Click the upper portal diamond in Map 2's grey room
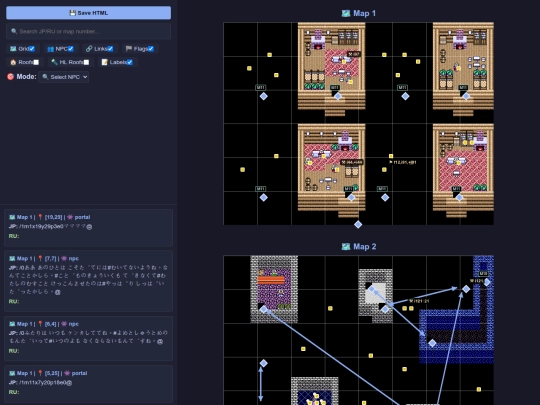This screenshot has width=540, height=405. click(372, 289)
